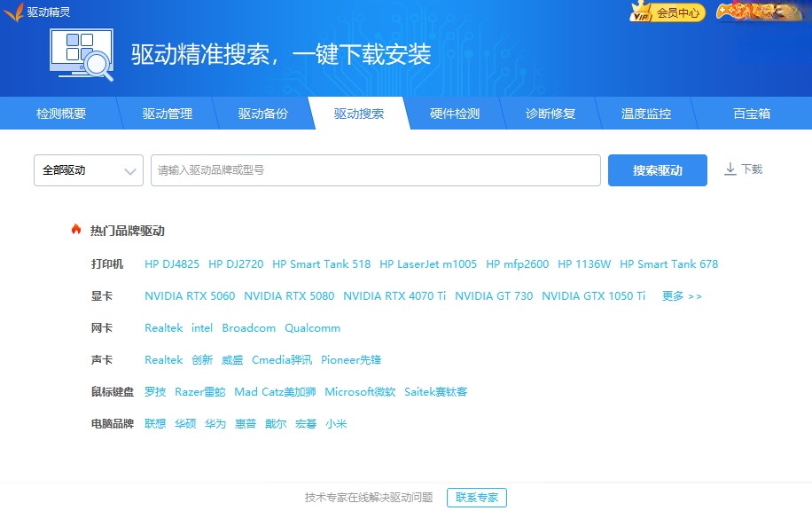Open the 华硕 computer brand link
The width and height of the screenshot is (812, 511).
[x=185, y=423]
